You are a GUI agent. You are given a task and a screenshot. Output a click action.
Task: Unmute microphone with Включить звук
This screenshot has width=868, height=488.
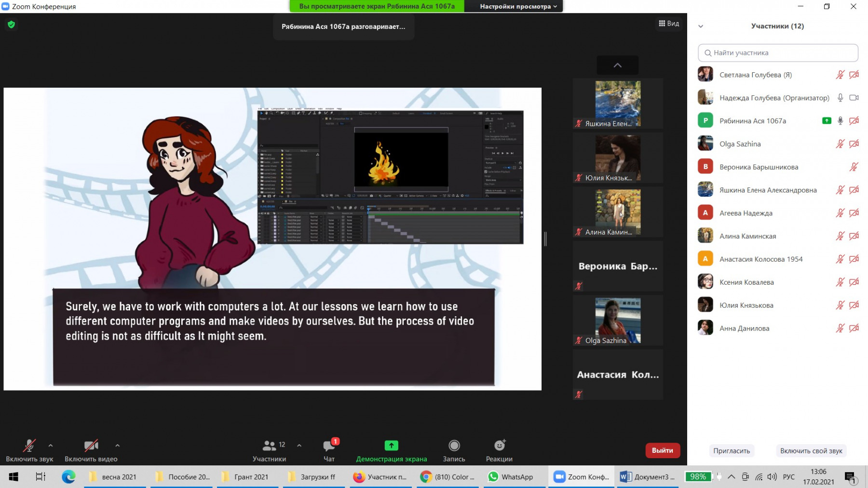29,446
